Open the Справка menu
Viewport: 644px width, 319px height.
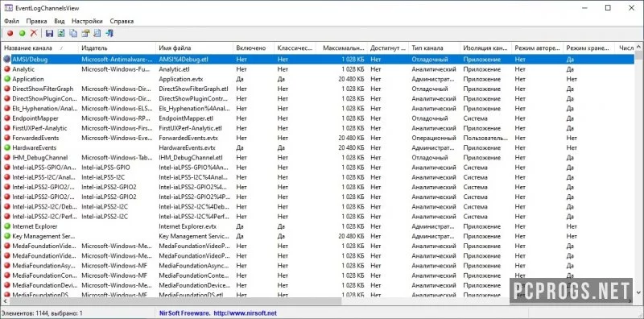122,21
